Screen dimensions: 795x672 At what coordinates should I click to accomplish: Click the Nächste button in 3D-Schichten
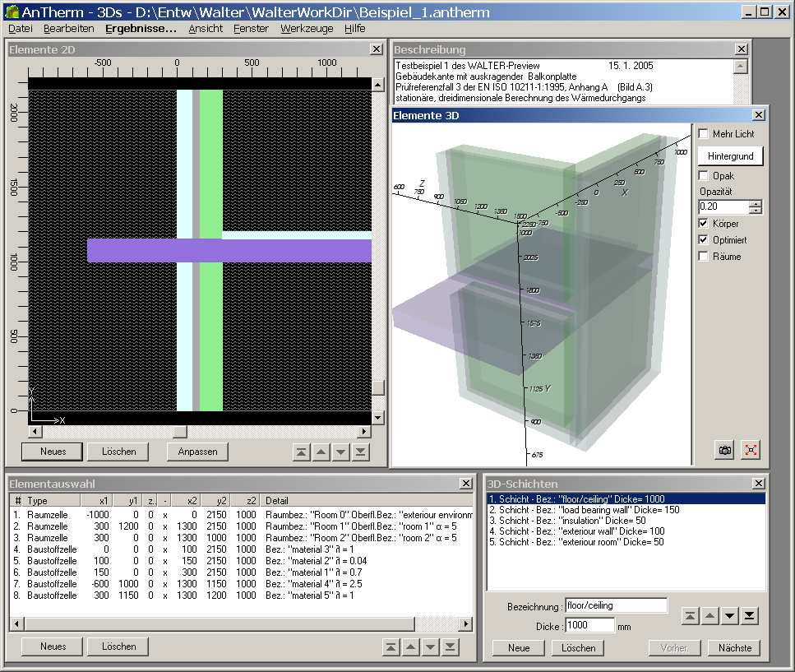[734, 647]
